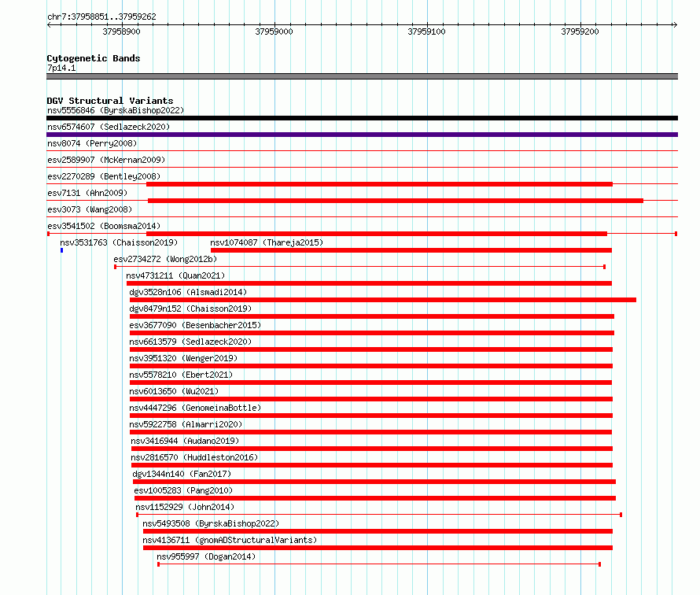Screen dimensions: 700x595
Task: Open esv3073 (Wang2008) variant entry
Action: coord(90,209)
